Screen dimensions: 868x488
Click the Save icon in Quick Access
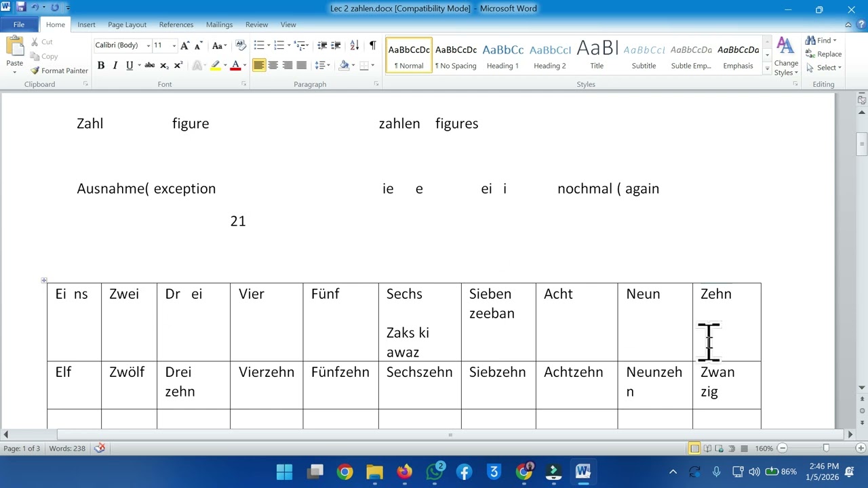pos(21,8)
